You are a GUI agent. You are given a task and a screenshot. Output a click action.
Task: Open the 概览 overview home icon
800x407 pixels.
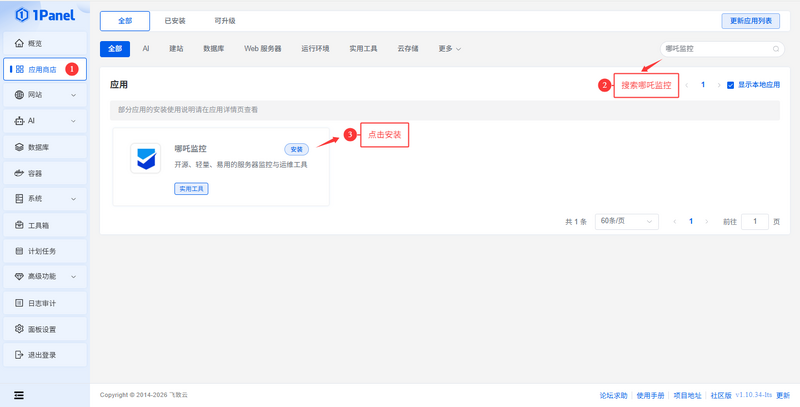pos(19,43)
